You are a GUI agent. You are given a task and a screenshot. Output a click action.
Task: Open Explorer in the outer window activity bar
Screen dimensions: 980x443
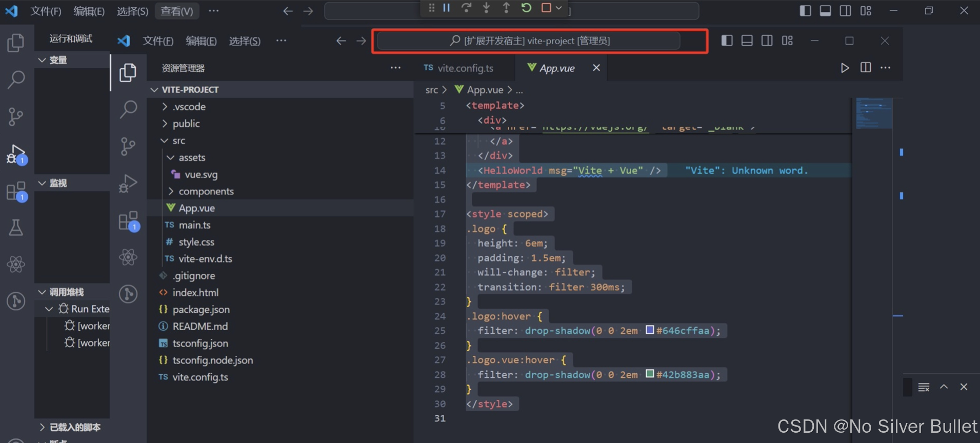coord(16,43)
